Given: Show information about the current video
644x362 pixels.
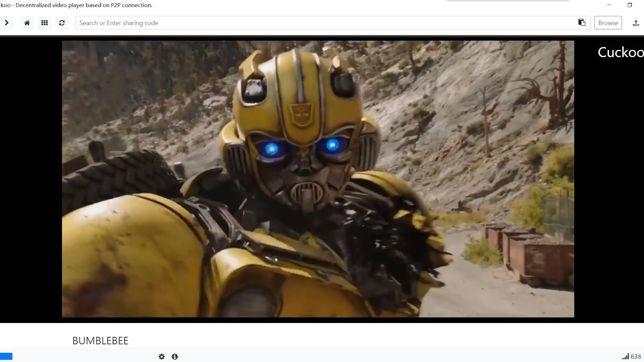Looking at the screenshot, I should click(x=175, y=356).
